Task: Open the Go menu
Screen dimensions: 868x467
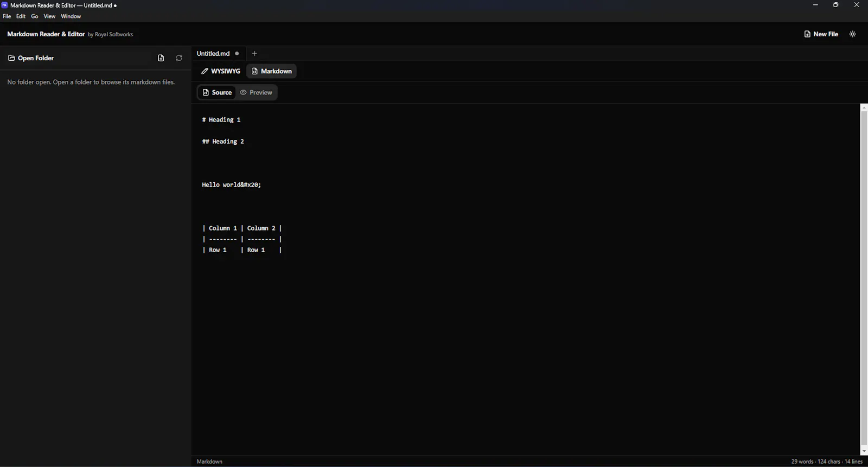Action: pyautogui.click(x=35, y=16)
